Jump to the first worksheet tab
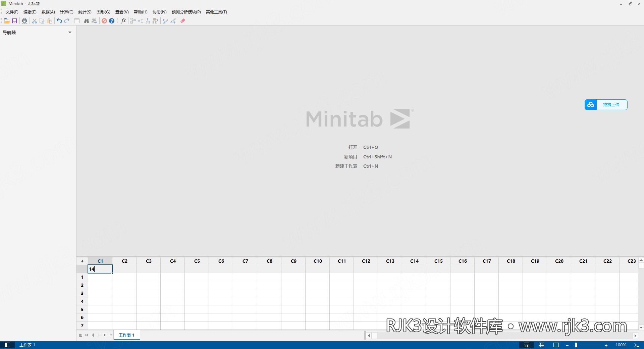The image size is (644, 349). coord(87,335)
